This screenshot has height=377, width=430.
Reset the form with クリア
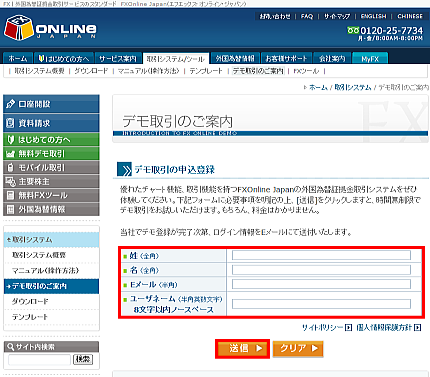pyautogui.click(x=298, y=349)
